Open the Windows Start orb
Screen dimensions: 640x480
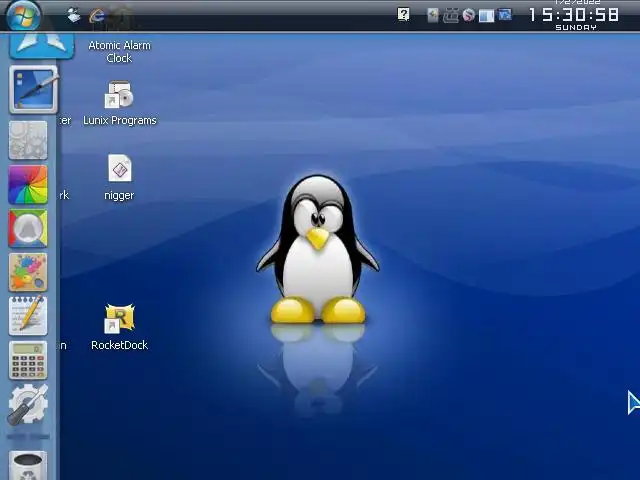click(x=24, y=16)
